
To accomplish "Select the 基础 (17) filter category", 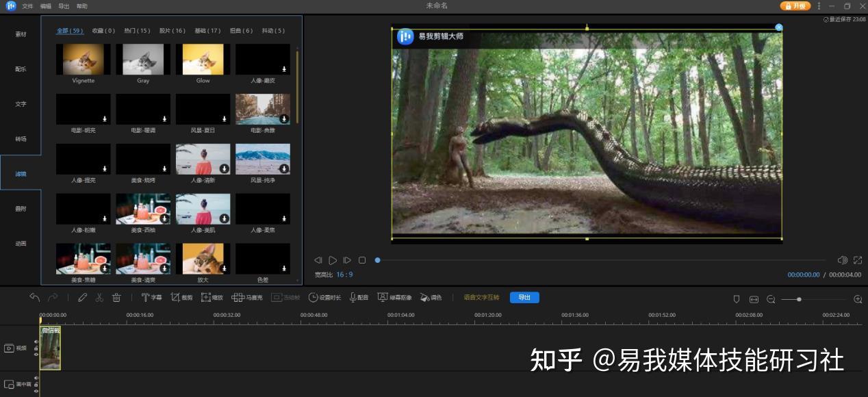I will coord(207,31).
